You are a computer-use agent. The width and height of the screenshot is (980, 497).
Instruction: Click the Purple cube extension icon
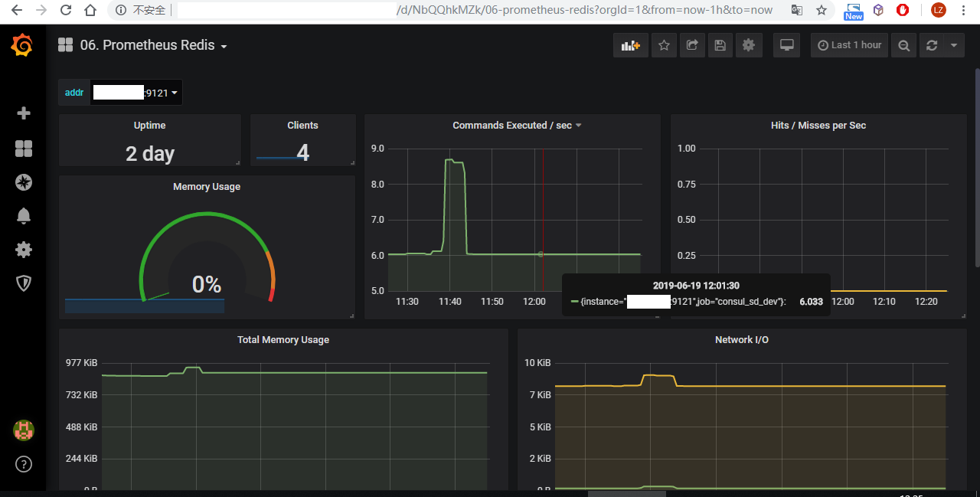879,10
